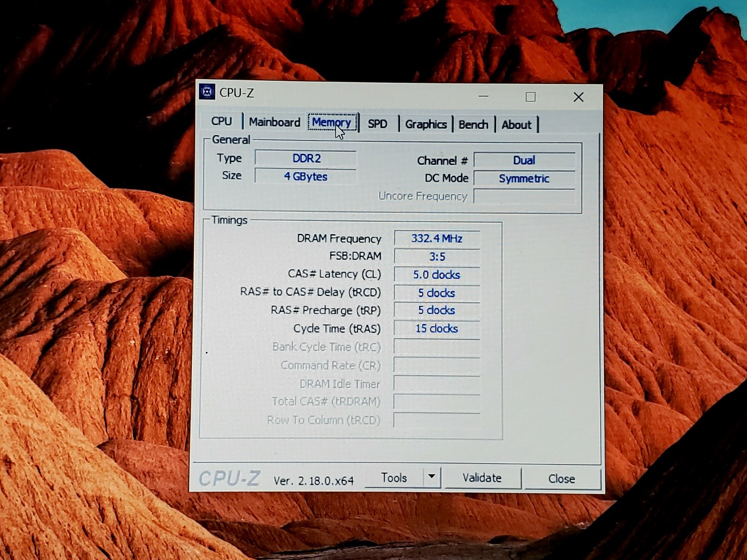Click the Close button at bottom
This screenshot has height=560, width=747.
(x=562, y=479)
